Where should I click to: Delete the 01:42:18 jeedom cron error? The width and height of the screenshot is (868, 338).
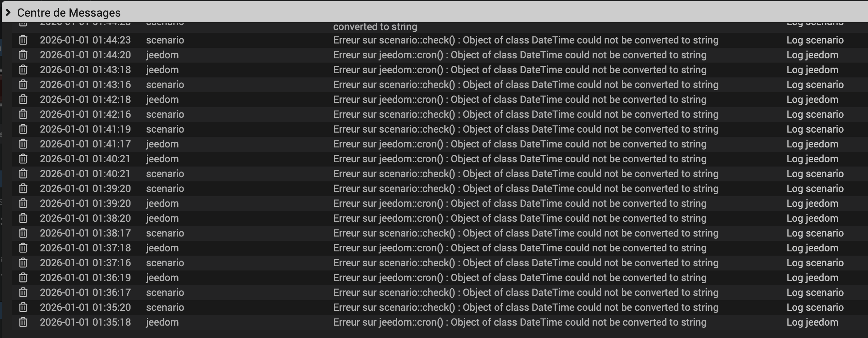click(23, 99)
